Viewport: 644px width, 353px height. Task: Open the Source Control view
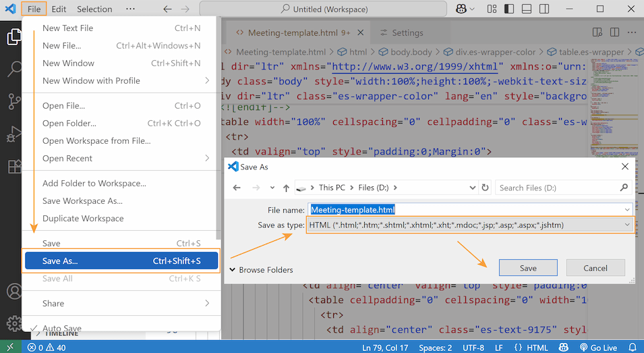(x=14, y=101)
